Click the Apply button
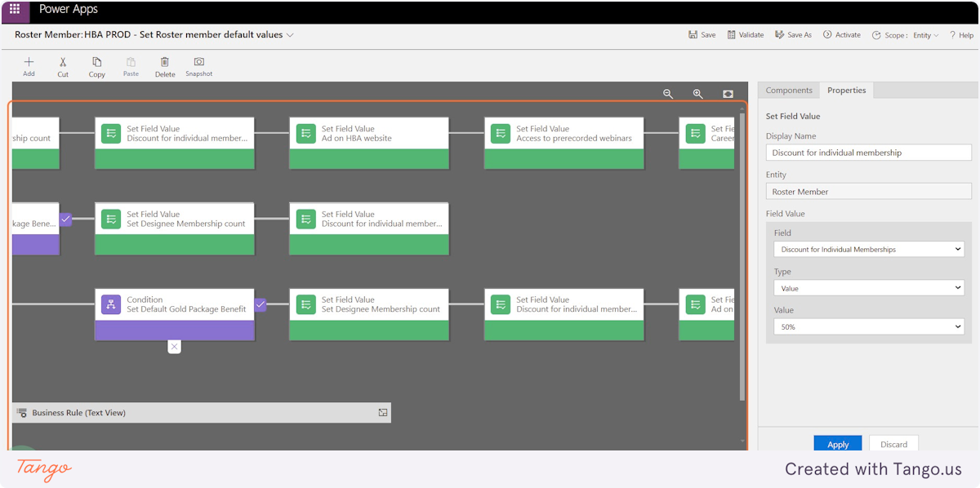This screenshot has height=488, width=980. coord(838,444)
